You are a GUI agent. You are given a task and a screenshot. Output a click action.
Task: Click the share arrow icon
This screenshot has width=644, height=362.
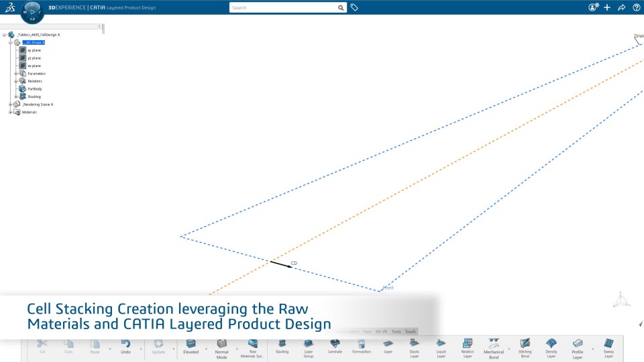point(621,7)
